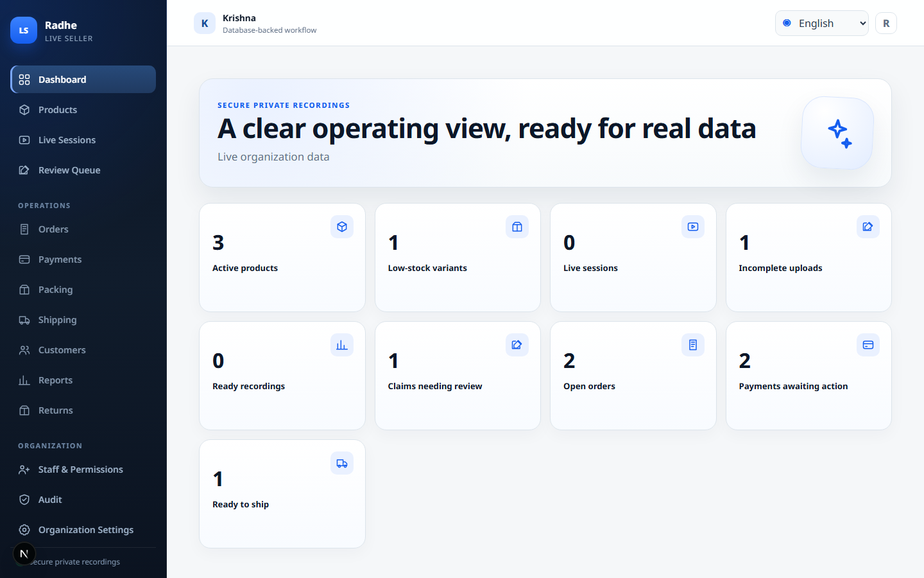Click the round N badge at the sidebar bottom
This screenshot has height=578, width=924.
click(x=24, y=554)
